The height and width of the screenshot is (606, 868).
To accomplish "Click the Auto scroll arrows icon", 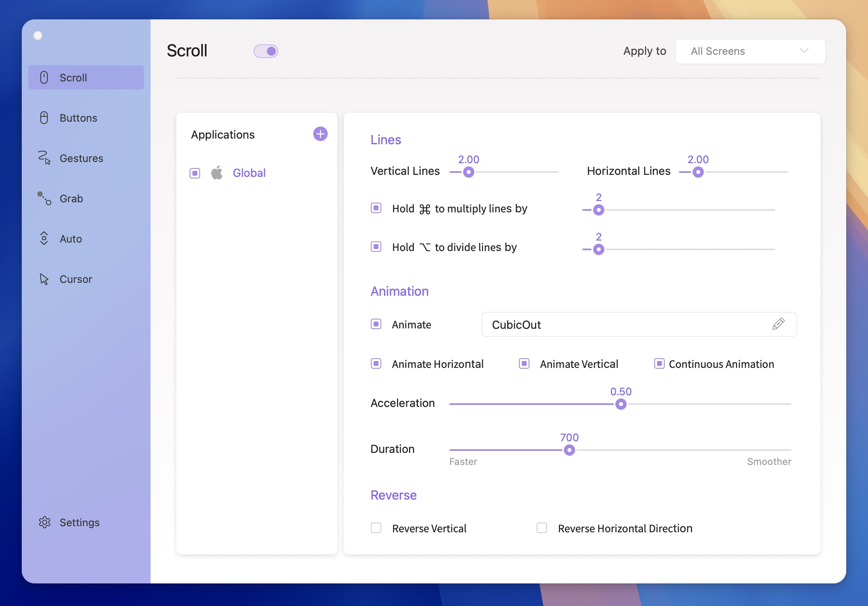I will coord(44,239).
